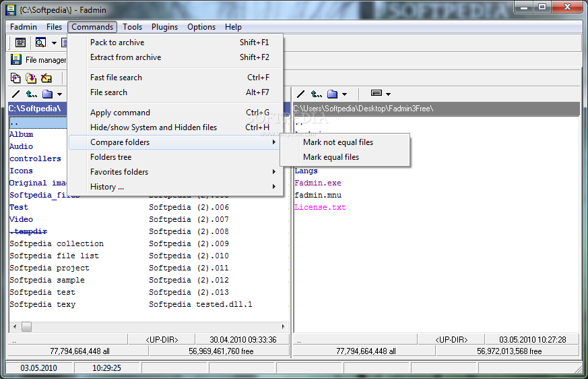The image size is (588, 379).
Task: Click the File manager floppy disk icon
Action: click(x=15, y=60)
